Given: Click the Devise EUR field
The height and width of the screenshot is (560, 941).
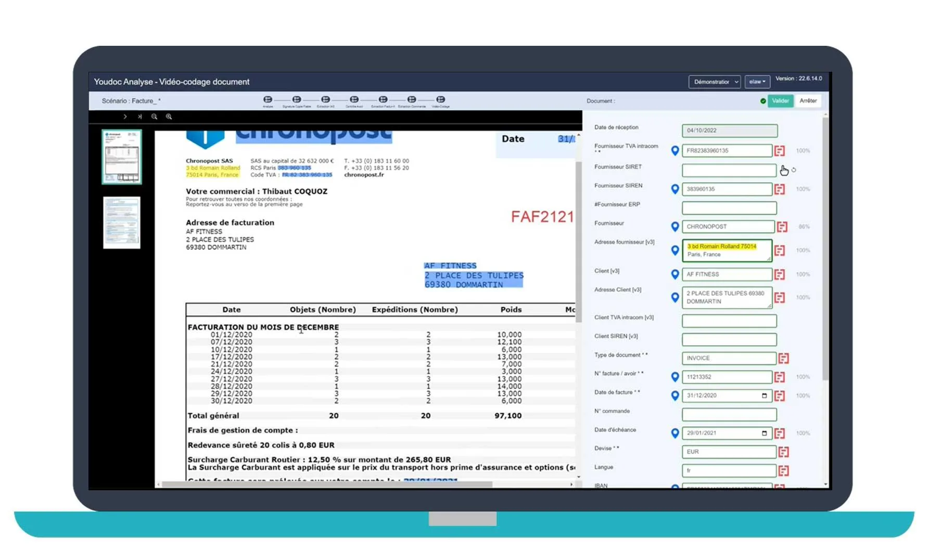Looking at the screenshot, I should [x=729, y=452].
